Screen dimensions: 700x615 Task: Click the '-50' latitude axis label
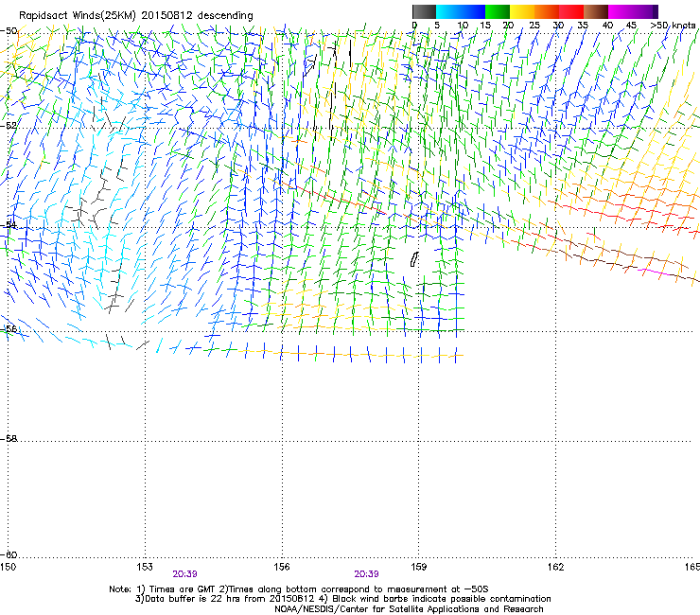pyautogui.click(x=9, y=31)
